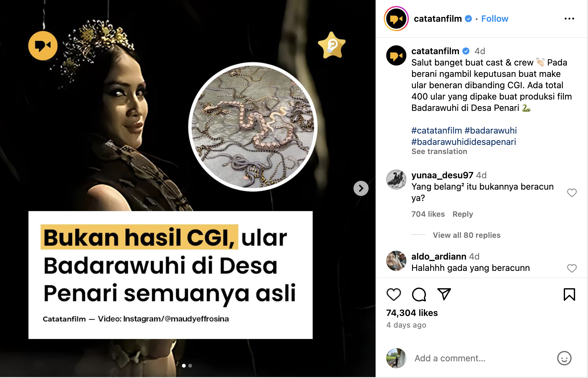Show caption translation via See translation
The image size is (588, 378).
pos(439,152)
